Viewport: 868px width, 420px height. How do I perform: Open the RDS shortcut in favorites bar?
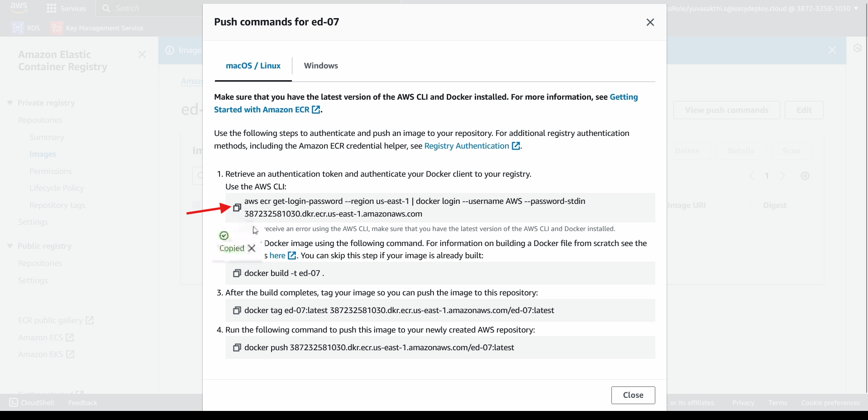coord(26,28)
